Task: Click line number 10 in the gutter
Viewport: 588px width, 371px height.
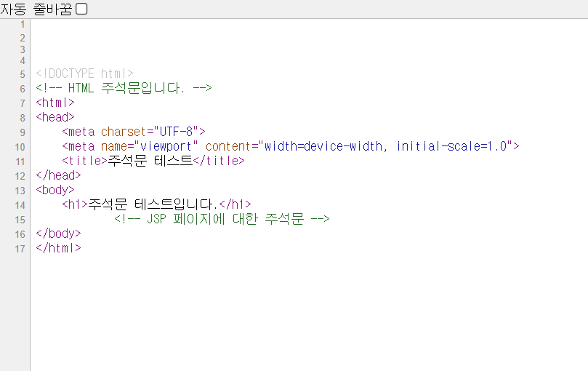Action: 20,147
